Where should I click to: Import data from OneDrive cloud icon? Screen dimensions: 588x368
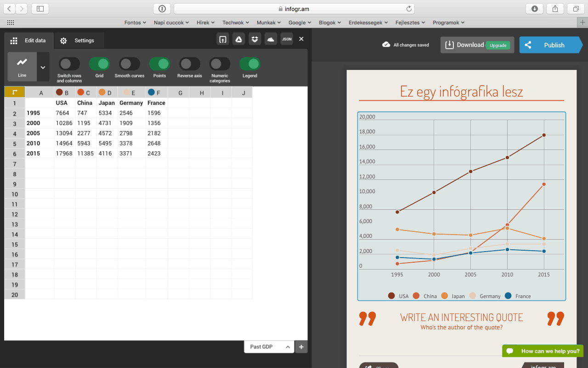271,39
